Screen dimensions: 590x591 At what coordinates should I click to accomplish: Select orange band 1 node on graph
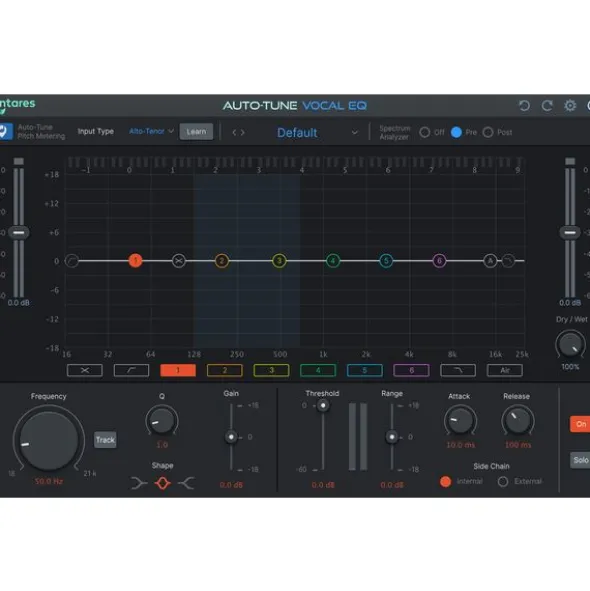pyautogui.click(x=135, y=260)
